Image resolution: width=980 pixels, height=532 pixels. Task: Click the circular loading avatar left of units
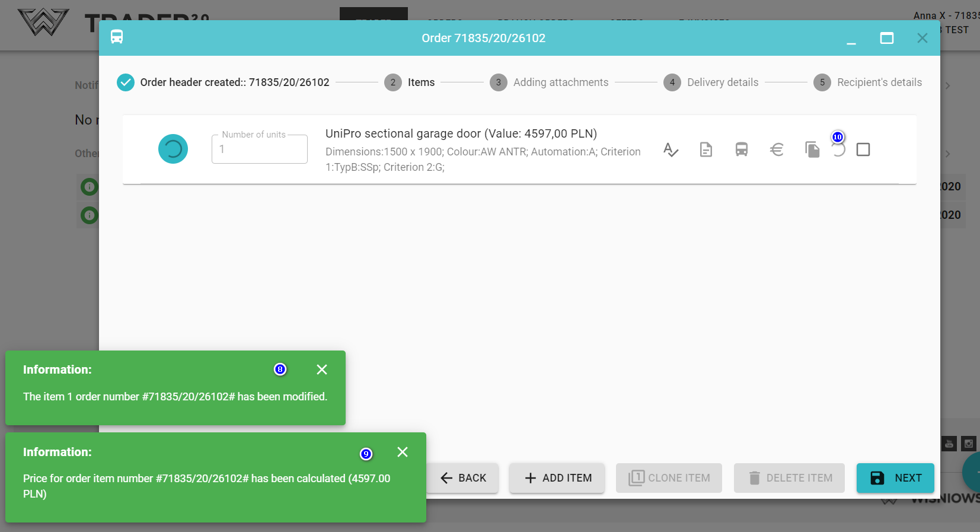(x=173, y=149)
